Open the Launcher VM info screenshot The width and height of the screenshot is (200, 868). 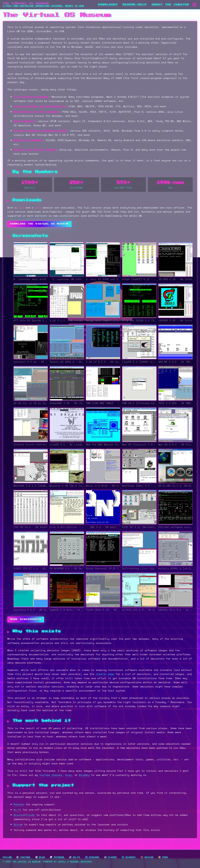pyautogui.click(x=67, y=260)
